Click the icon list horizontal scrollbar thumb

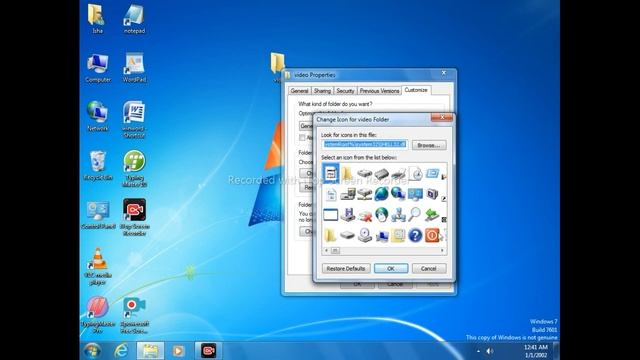pos(335,251)
